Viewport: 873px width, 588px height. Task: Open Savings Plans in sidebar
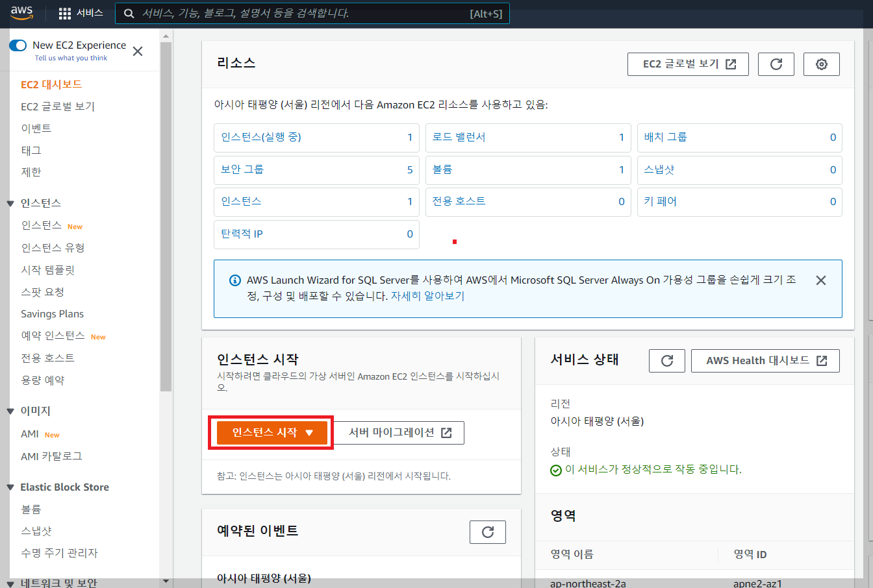point(52,314)
